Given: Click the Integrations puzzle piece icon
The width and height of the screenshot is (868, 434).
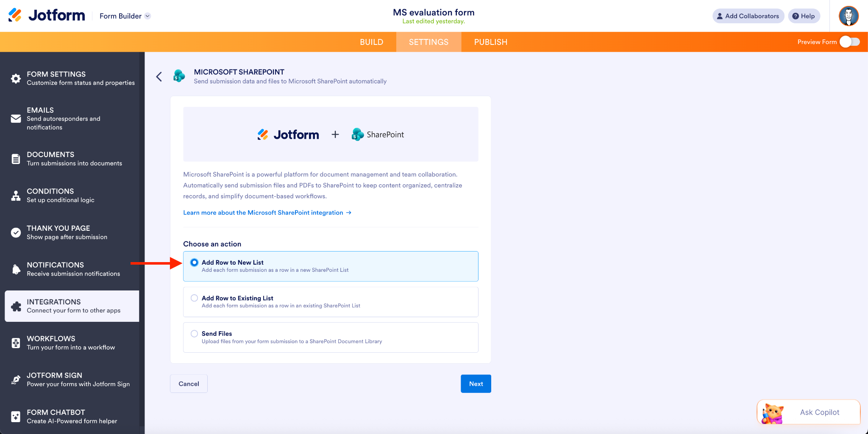Looking at the screenshot, I should 15,306.
